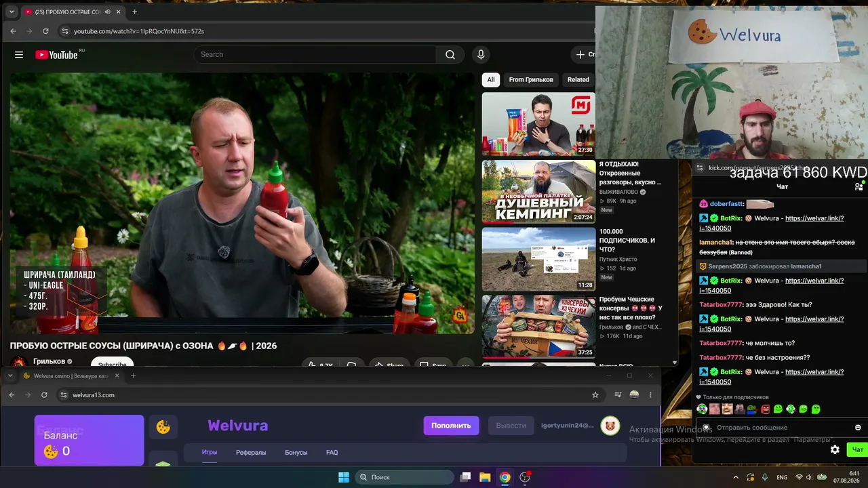Start YouTube voice search with the microphone

[481, 55]
